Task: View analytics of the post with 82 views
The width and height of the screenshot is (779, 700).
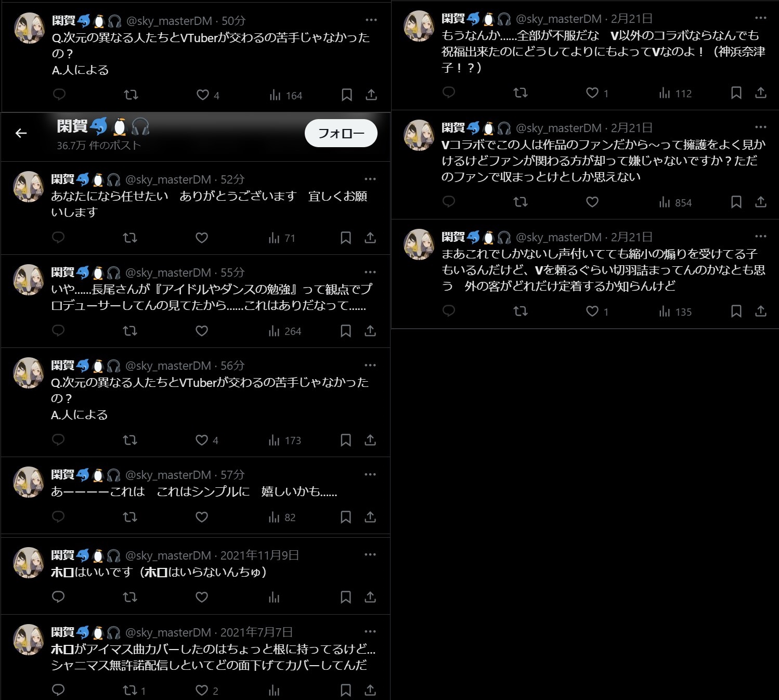Action: [282, 517]
